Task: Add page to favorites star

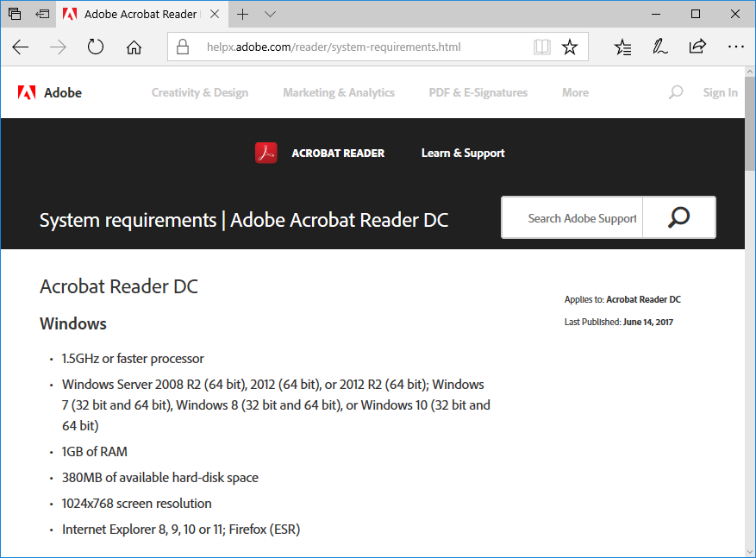Action: coord(570,47)
